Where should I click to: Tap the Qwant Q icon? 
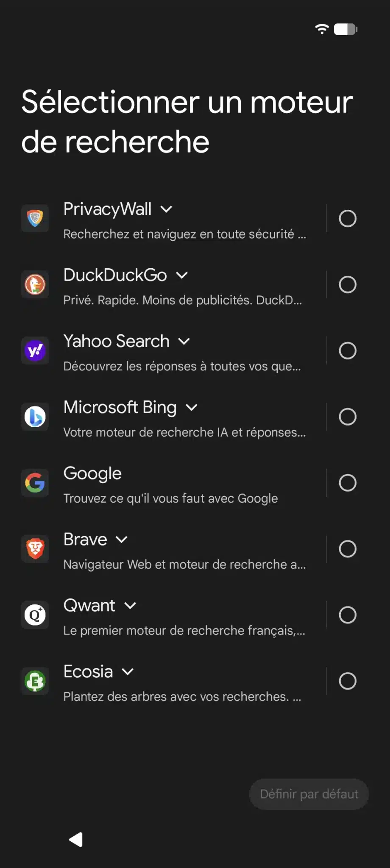(x=35, y=615)
